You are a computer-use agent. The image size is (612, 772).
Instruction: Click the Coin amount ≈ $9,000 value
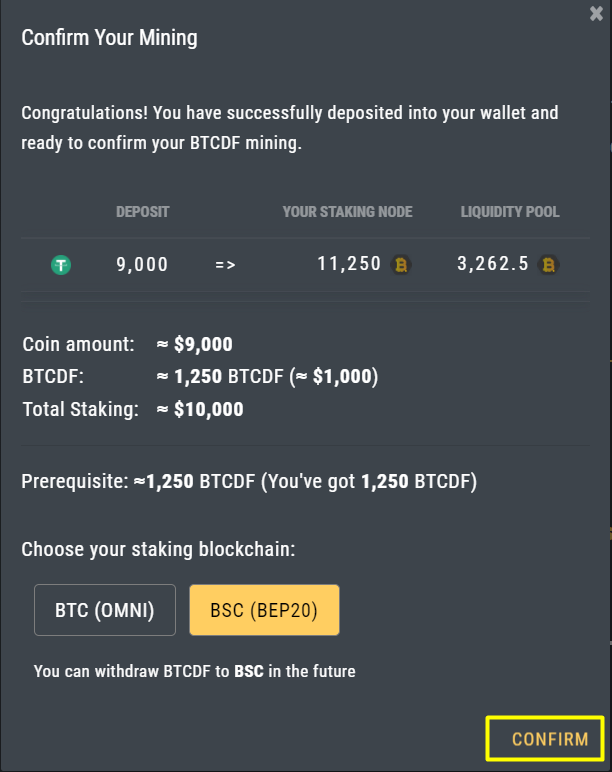click(194, 344)
